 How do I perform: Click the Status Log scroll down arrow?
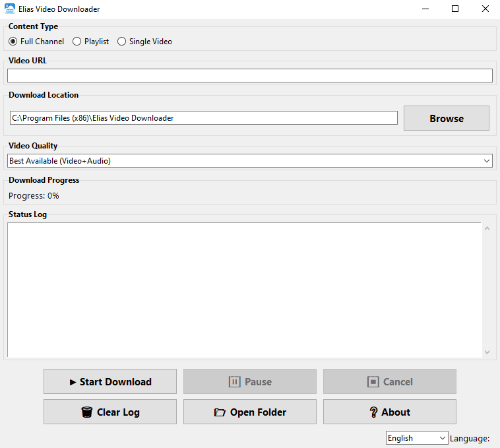point(487,352)
